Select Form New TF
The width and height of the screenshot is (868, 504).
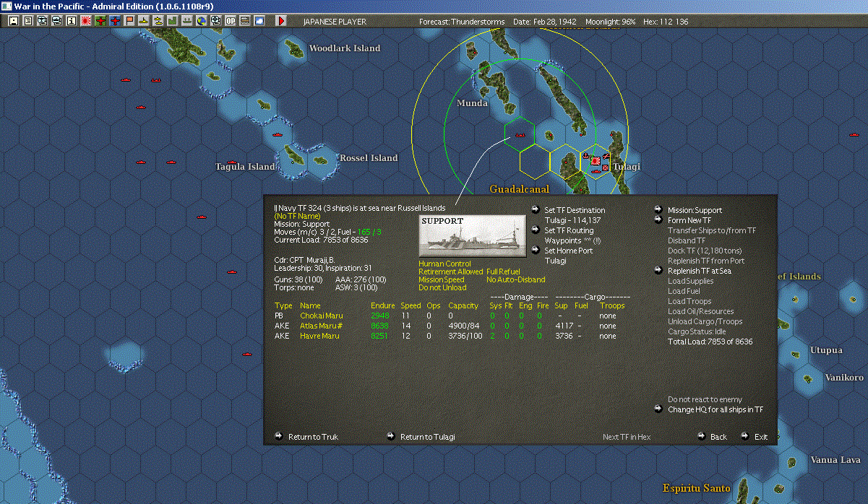coord(689,220)
